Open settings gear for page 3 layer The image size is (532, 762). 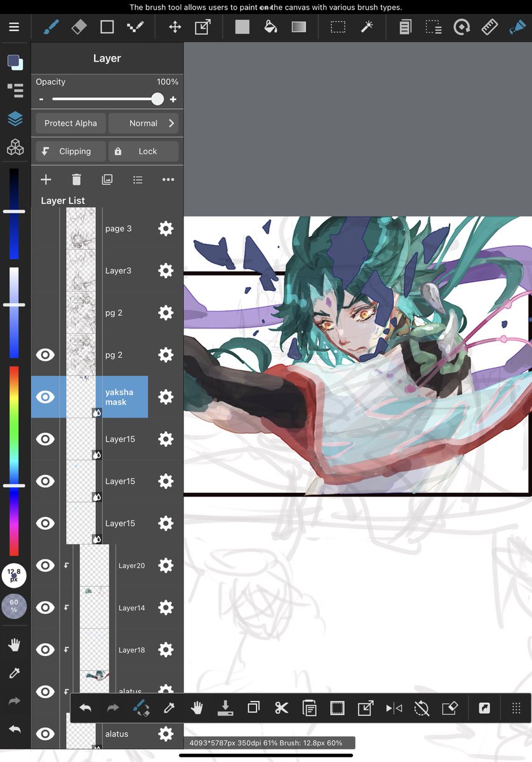(166, 229)
